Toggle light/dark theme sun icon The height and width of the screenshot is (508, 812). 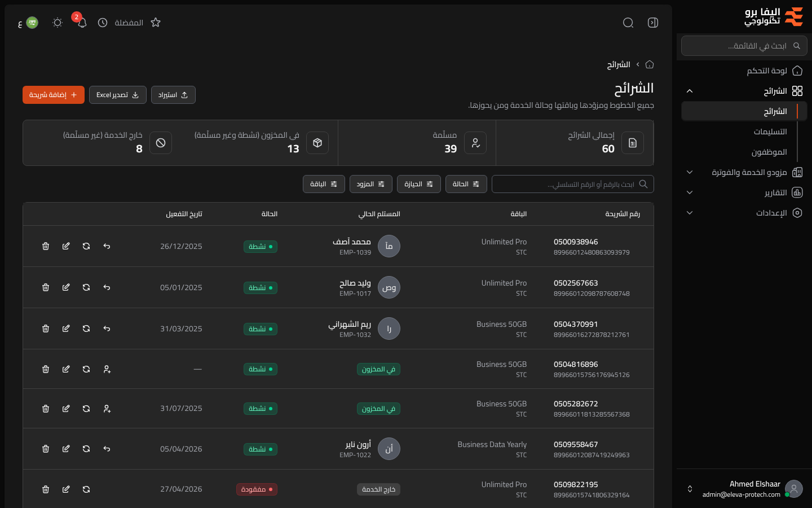coord(58,23)
